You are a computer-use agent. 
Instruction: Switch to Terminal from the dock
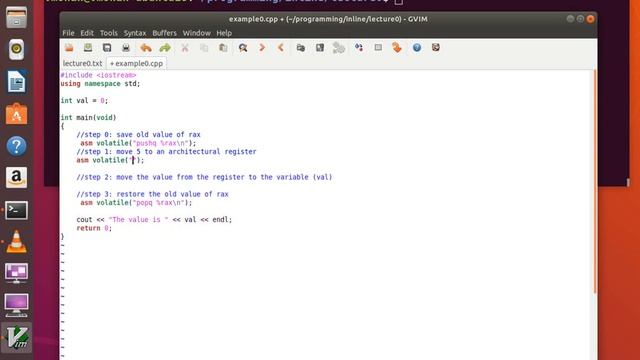coord(16,210)
